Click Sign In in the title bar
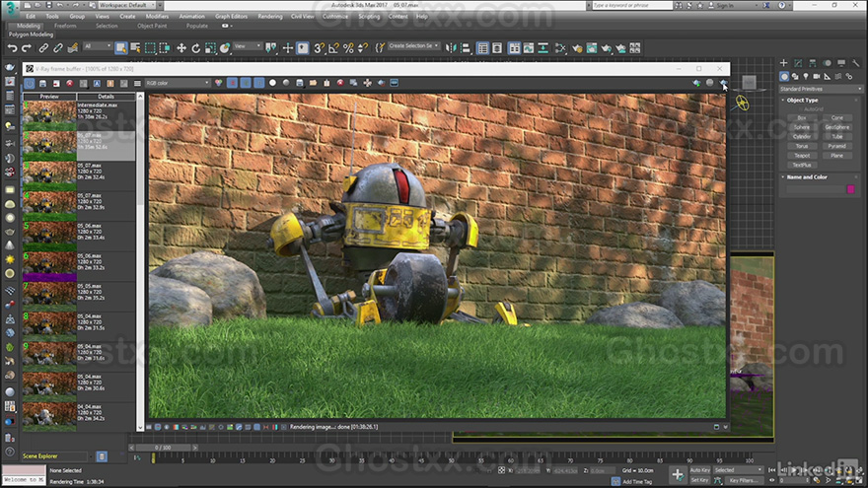Screen dimensions: 868x488 tap(724, 5)
